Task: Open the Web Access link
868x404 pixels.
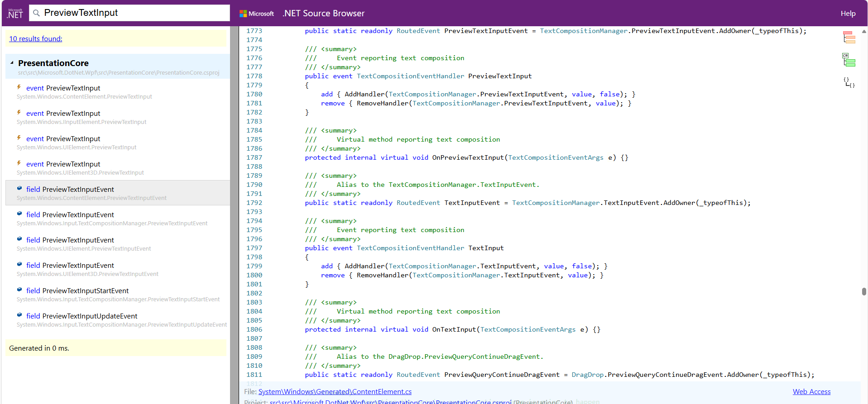Action: pyautogui.click(x=811, y=392)
